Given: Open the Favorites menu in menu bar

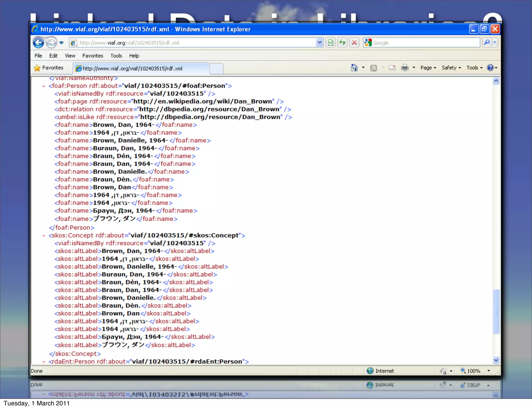Looking at the screenshot, I should pyautogui.click(x=92, y=56).
